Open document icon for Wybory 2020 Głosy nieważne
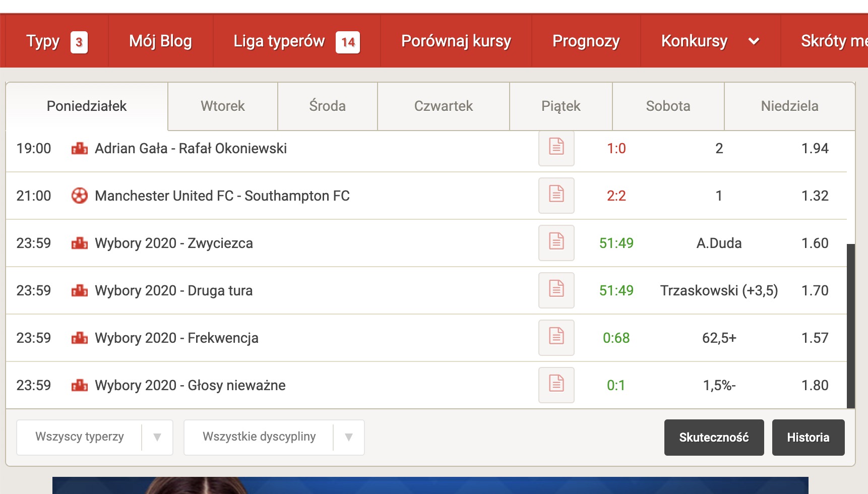Image resolution: width=868 pixels, height=494 pixels. [x=556, y=385]
